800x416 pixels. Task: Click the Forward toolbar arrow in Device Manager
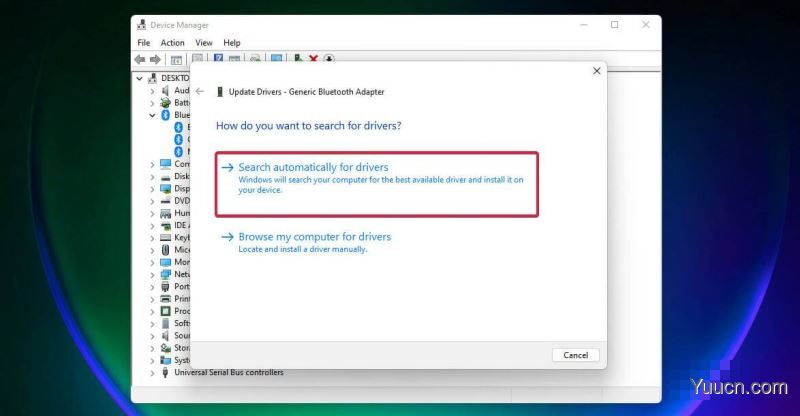click(x=155, y=59)
